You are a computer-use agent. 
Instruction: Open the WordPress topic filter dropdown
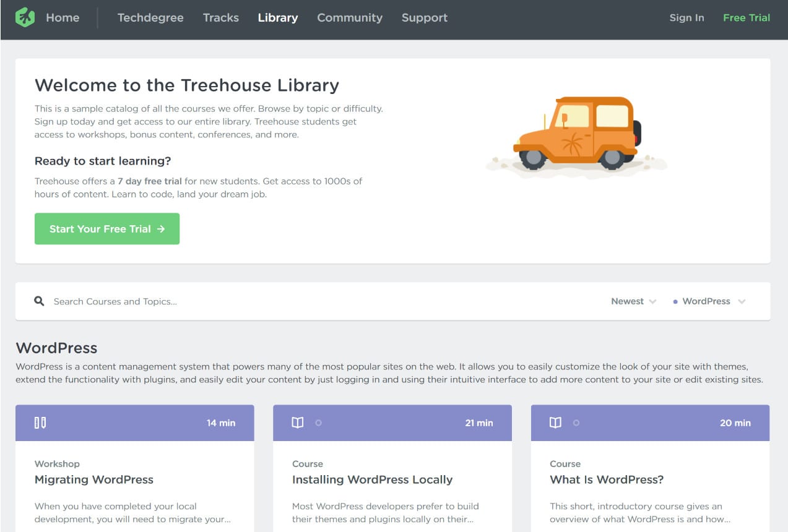(x=709, y=301)
